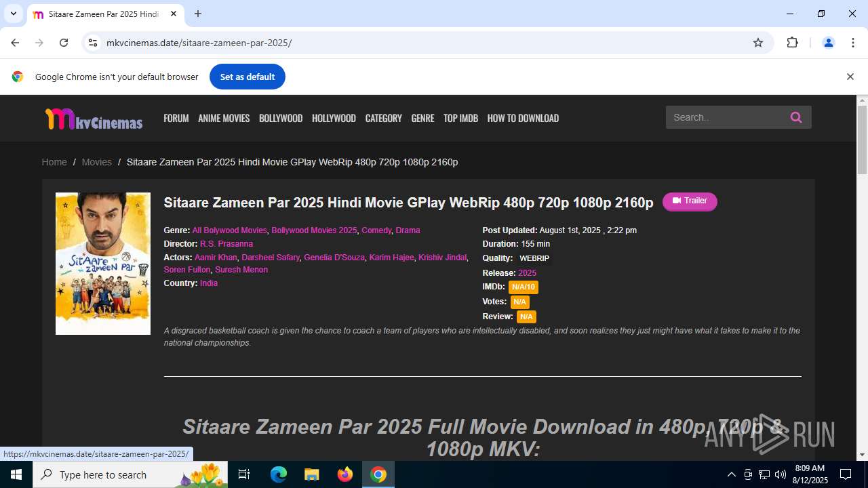Open CATEGORY menu item
The image size is (868, 488).
click(384, 118)
